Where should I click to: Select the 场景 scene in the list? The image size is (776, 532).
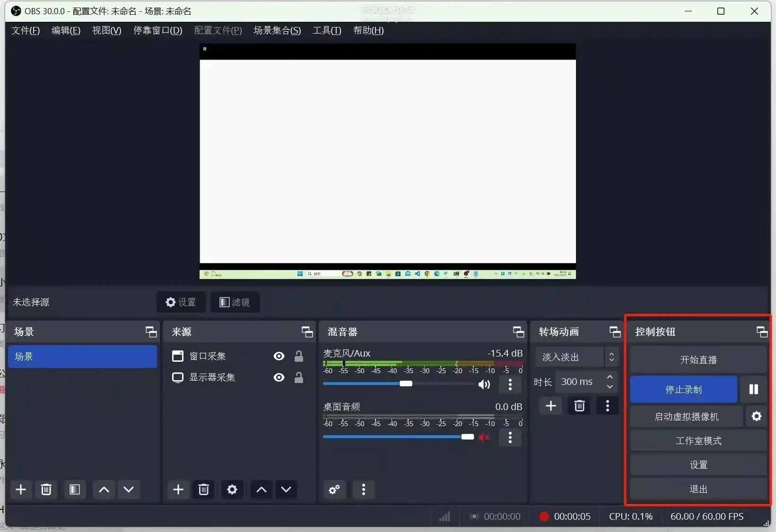pos(82,356)
